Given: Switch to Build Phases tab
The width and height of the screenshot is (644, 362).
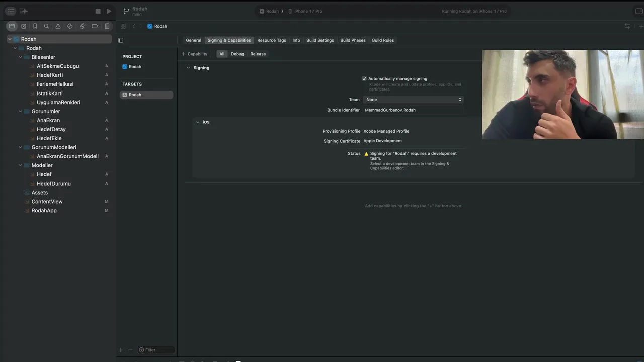Looking at the screenshot, I should coord(353,40).
